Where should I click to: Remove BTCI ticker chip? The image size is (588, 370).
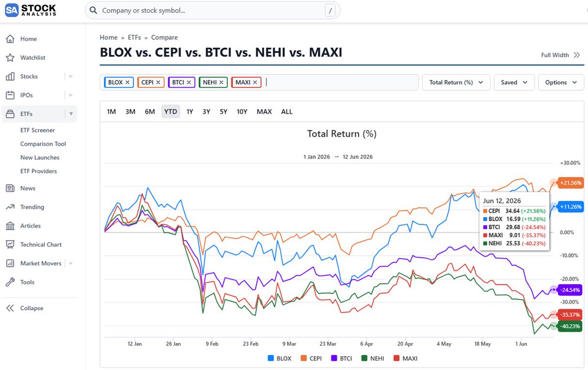[x=189, y=82]
